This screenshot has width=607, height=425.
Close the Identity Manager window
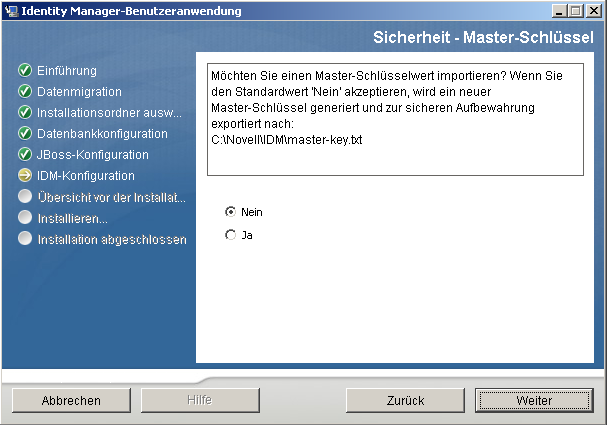pyautogui.click(x=594, y=10)
